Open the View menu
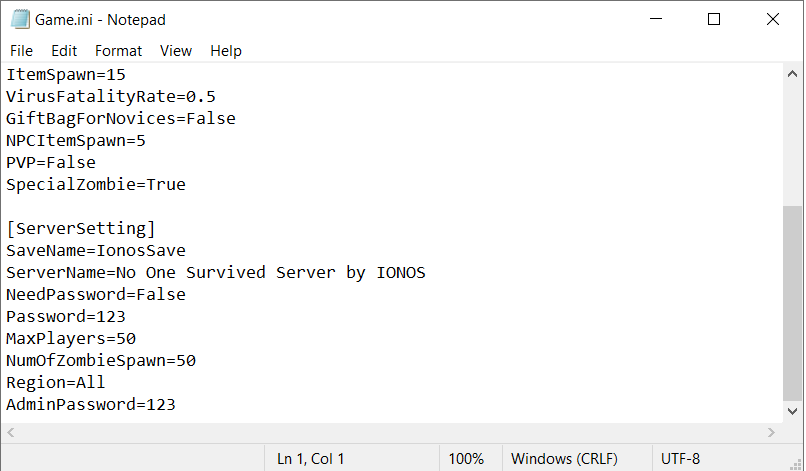 [176, 51]
